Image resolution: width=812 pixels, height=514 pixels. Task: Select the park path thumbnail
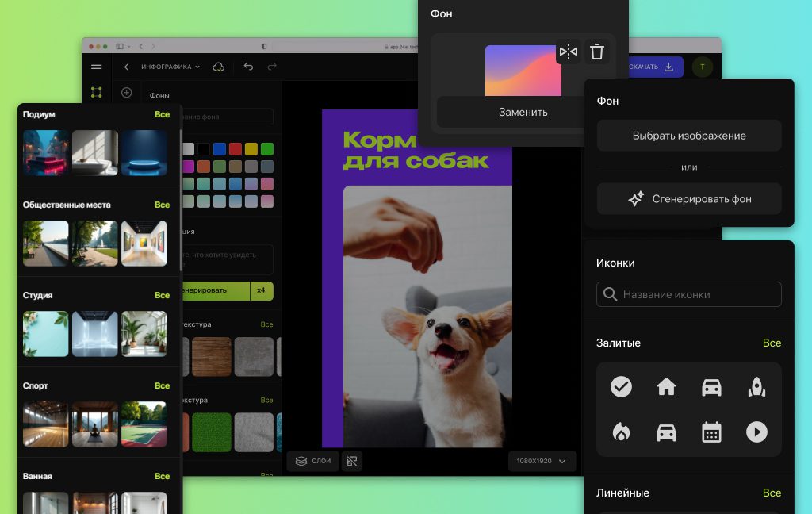(95, 244)
